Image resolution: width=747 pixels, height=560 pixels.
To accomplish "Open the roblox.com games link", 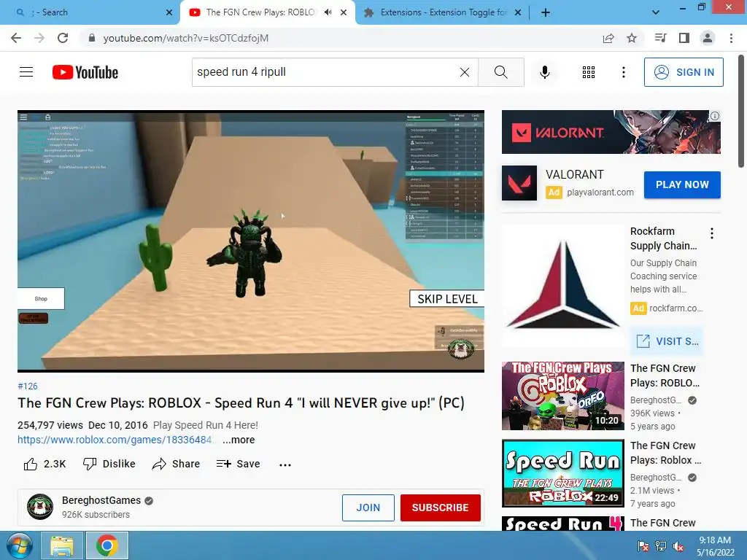I will (x=115, y=440).
